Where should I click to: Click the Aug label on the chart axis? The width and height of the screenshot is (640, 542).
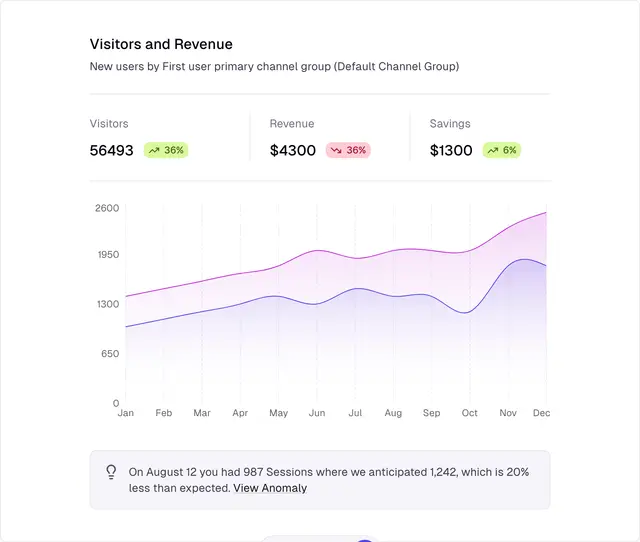click(393, 413)
